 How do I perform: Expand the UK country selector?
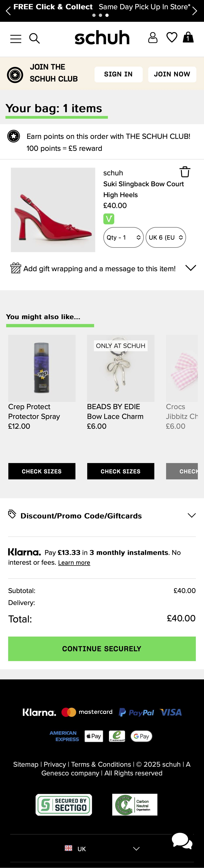tap(101, 848)
